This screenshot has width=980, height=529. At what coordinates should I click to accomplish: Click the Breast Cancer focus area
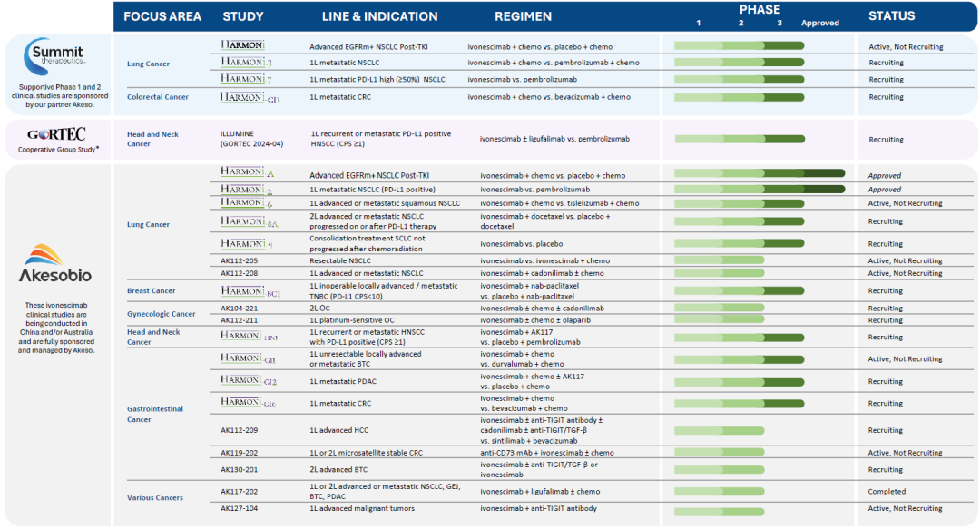(x=152, y=290)
